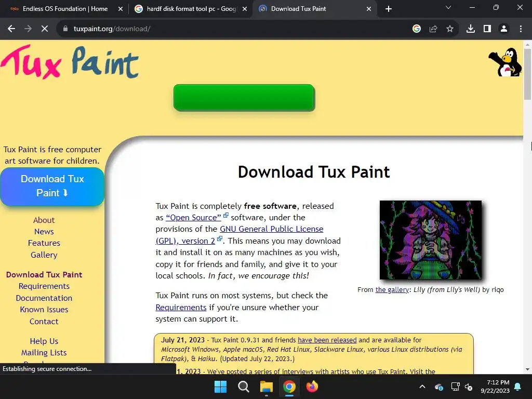
Task: Open Windows taskbar search
Action: click(243, 387)
